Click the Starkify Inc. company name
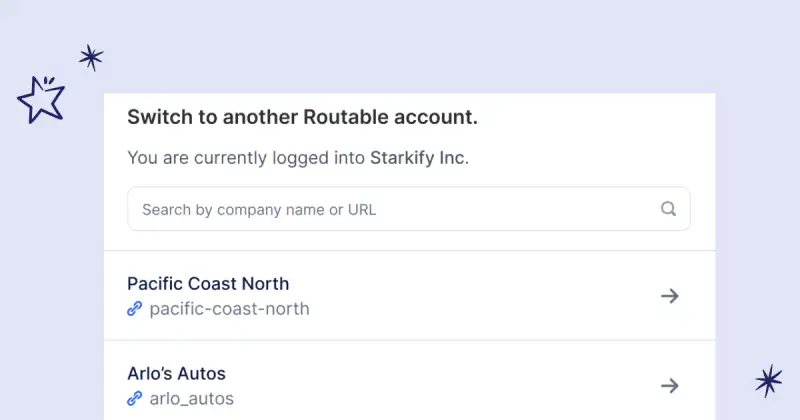This screenshot has height=420, width=800. pyautogui.click(x=419, y=157)
